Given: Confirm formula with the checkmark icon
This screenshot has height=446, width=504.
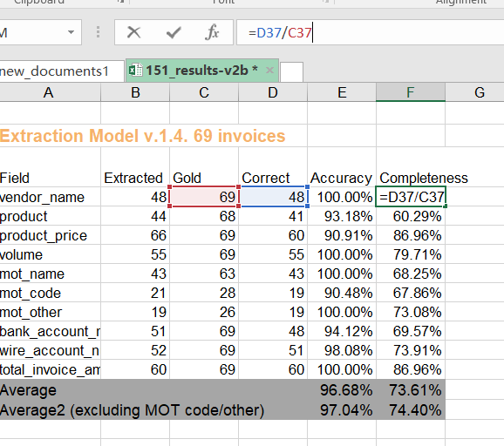Looking at the screenshot, I should [174, 32].
